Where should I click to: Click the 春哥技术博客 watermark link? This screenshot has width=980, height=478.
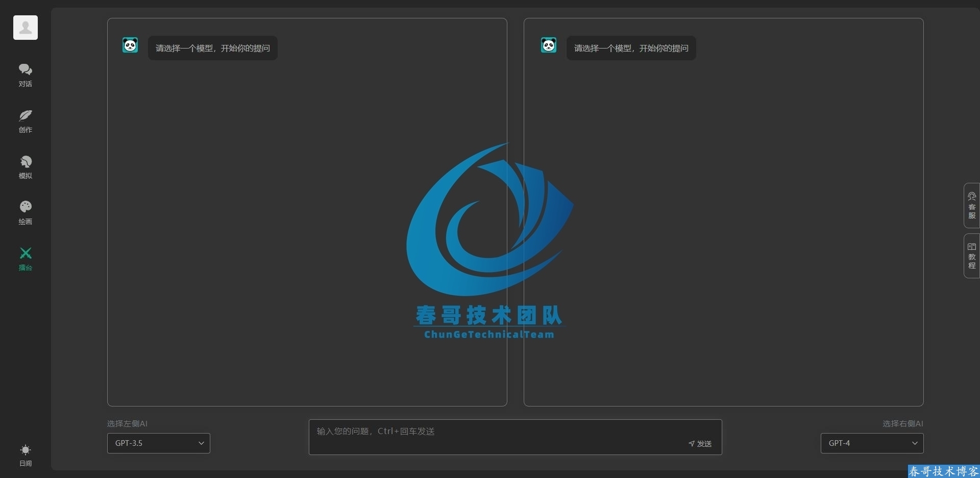tap(943, 471)
